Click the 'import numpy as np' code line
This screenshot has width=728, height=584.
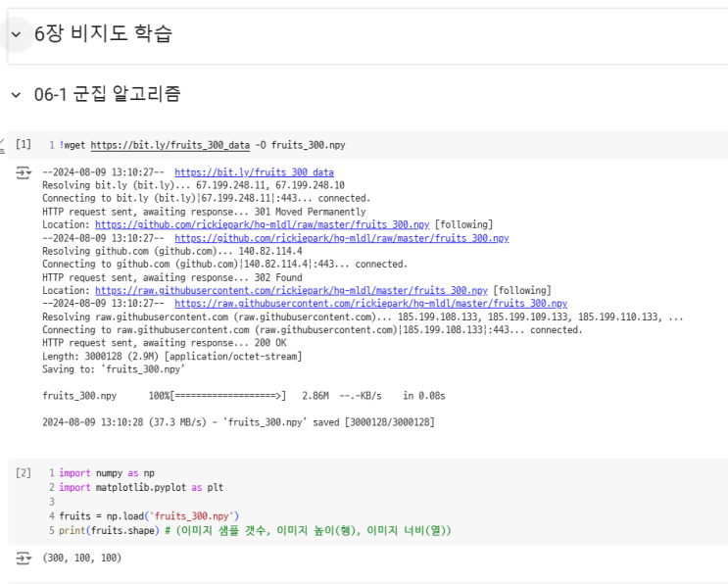[107, 473]
